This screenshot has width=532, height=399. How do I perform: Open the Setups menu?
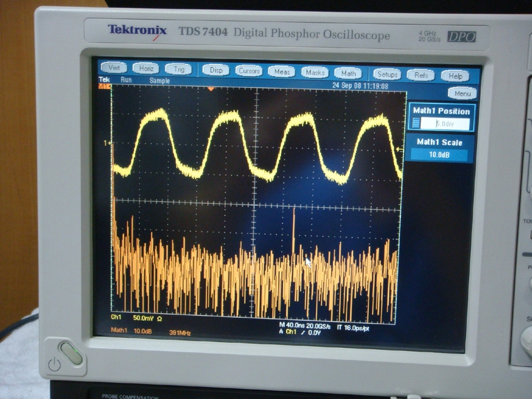pyautogui.click(x=387, y=74)
